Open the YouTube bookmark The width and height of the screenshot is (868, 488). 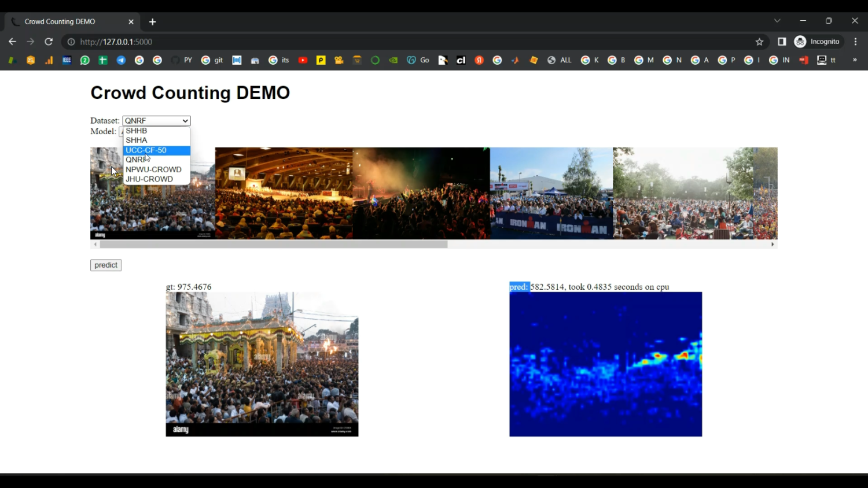[x=303, y=60]
